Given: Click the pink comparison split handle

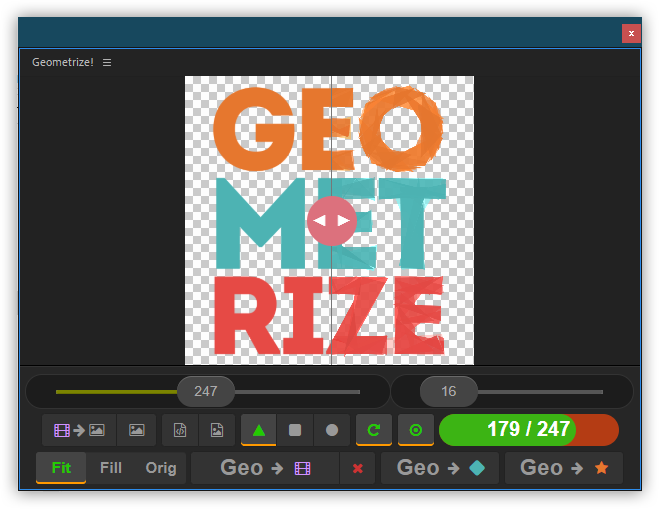Looking at the screenshot, I should (x=332, y=221).
